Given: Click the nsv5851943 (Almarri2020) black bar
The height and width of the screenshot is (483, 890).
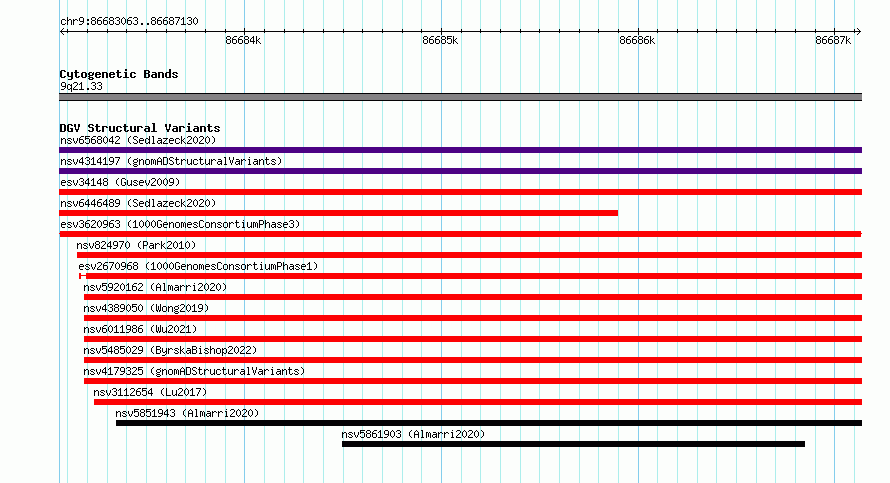Looking at the screenshot, I should (x=489, y=423).
